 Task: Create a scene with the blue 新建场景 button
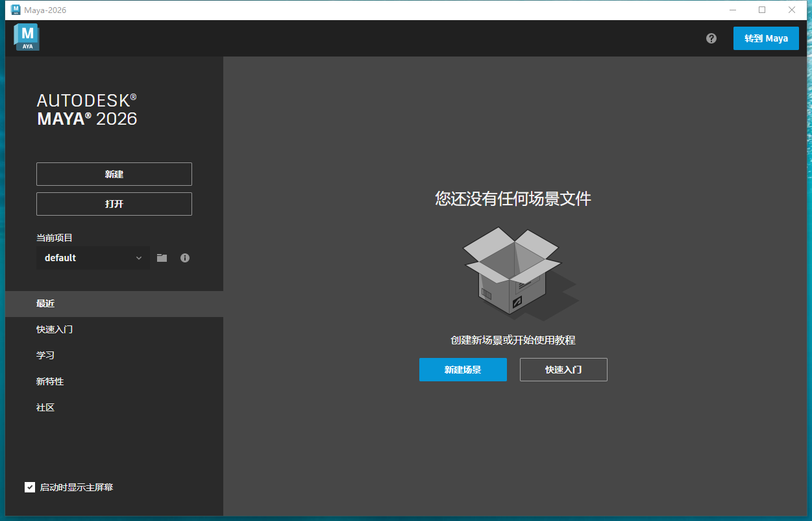[463, 370]
